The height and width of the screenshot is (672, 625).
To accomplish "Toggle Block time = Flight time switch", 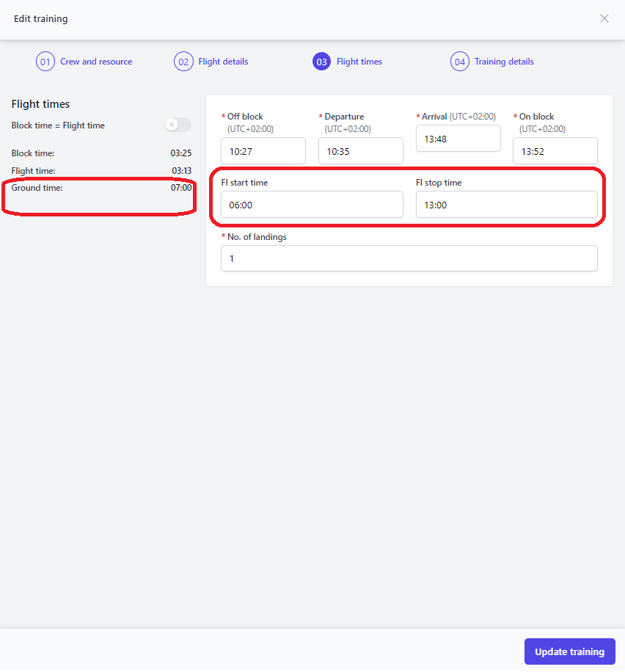I will click(x=178, y=125).
